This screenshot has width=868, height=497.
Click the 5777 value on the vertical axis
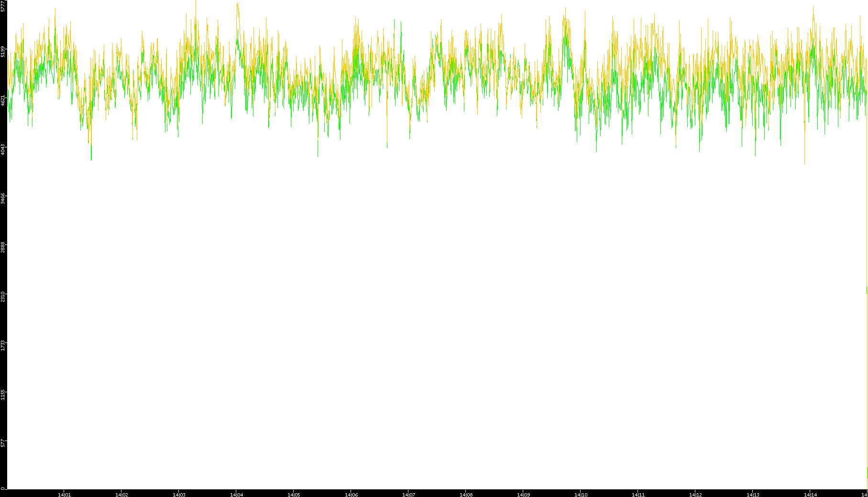[x=3, y=6]
